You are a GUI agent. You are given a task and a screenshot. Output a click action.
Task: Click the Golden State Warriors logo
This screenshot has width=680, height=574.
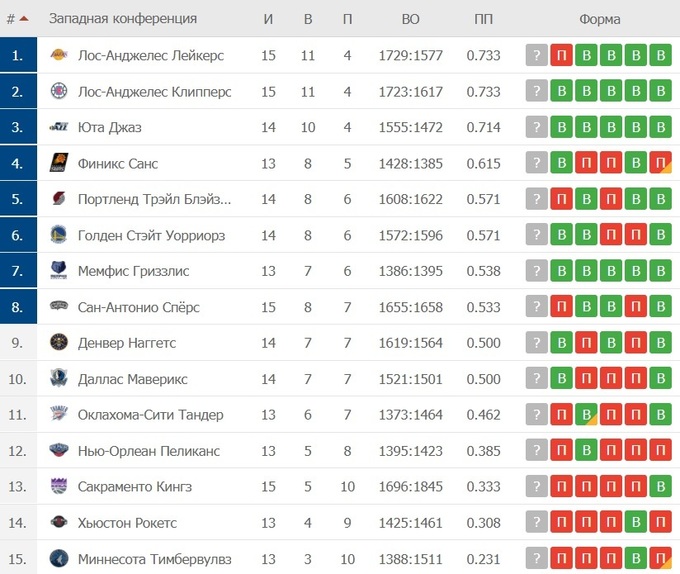(58, 235)
